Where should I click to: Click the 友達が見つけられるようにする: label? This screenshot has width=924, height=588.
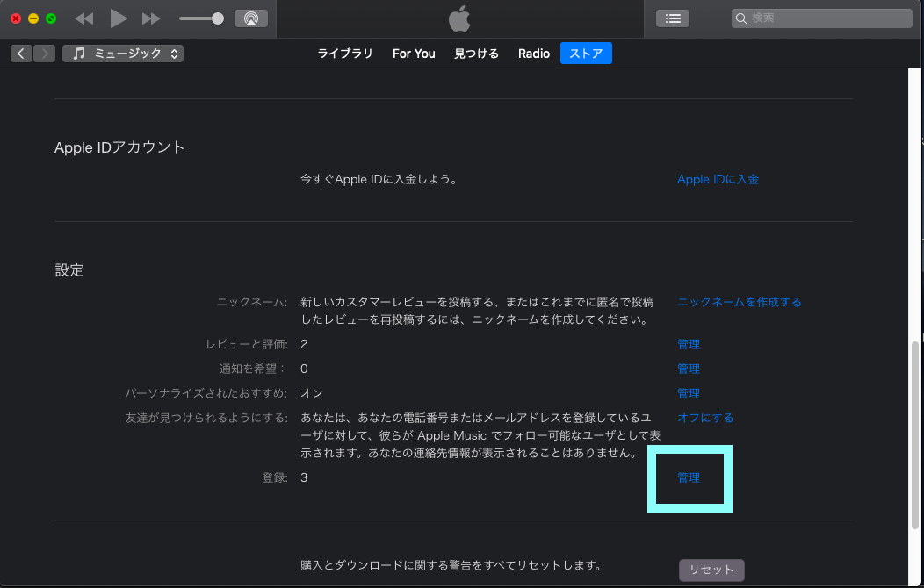pos(206,418)
